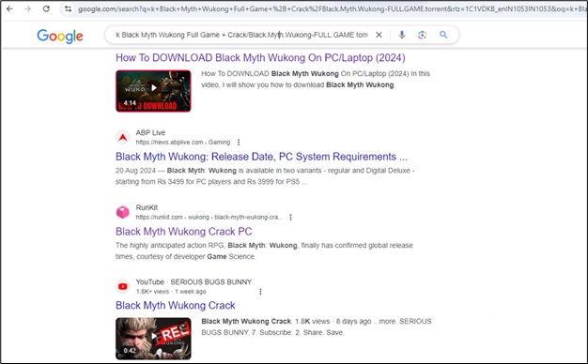
Task: Open Google Lens image search icon
Action: 423,35
